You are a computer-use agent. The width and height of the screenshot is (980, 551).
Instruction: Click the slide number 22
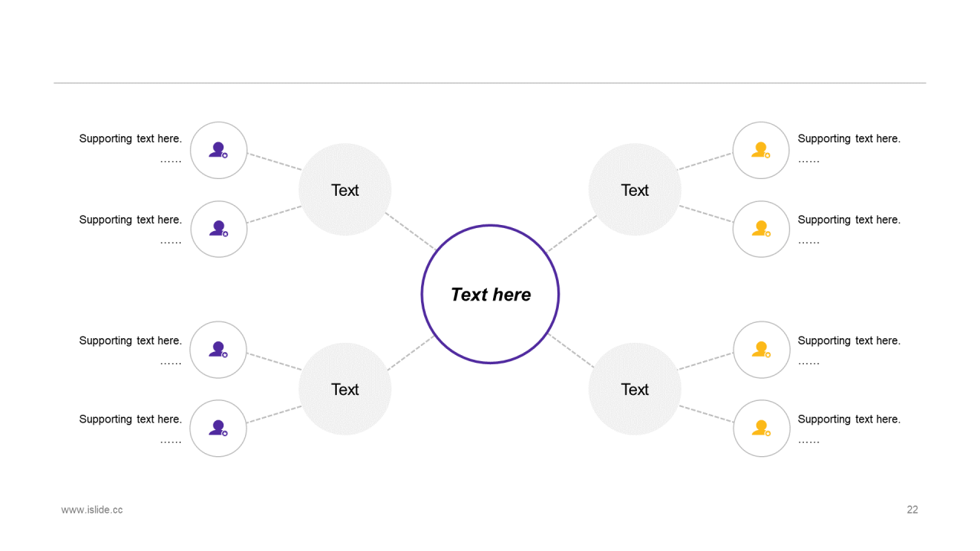[x=912, y=510]
